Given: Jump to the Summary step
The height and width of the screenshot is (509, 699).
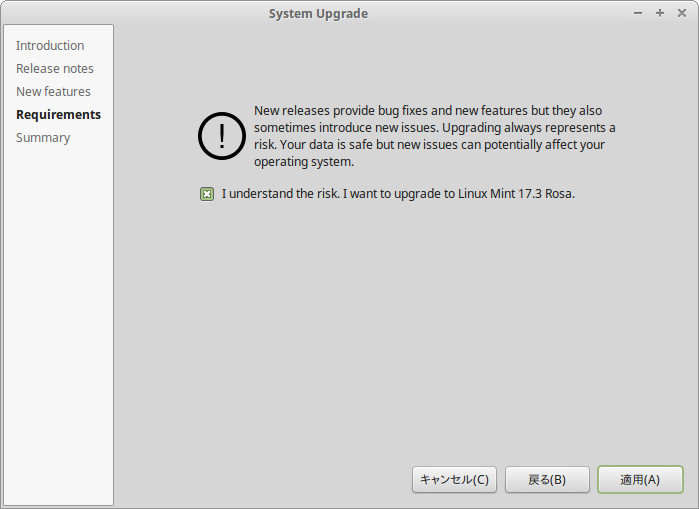Looking at the screenshot, I should (43, 138).
